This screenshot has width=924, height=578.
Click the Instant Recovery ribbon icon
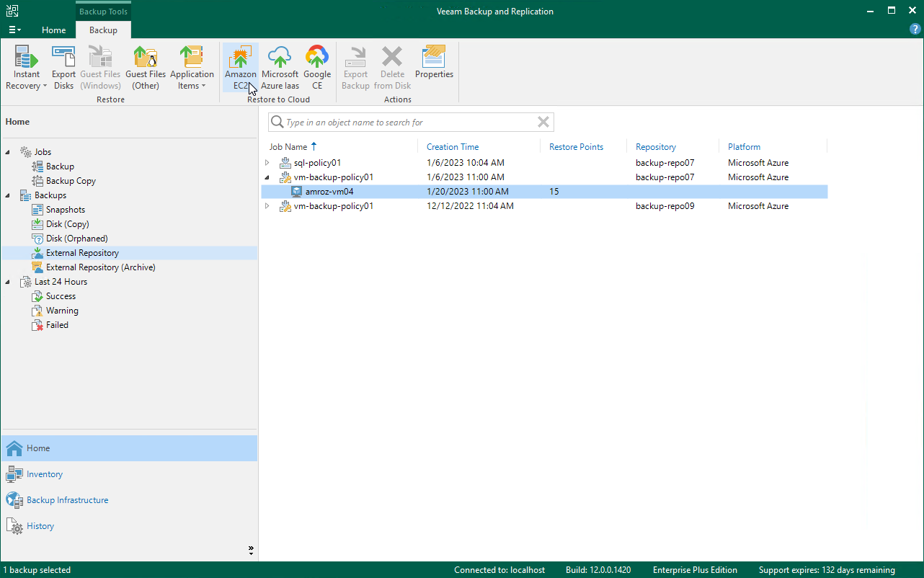27,68
